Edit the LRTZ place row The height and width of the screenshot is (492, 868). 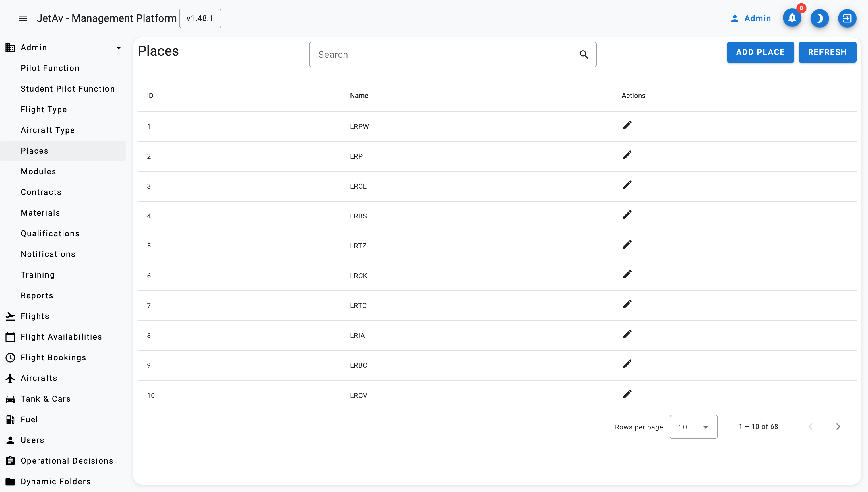627,245
